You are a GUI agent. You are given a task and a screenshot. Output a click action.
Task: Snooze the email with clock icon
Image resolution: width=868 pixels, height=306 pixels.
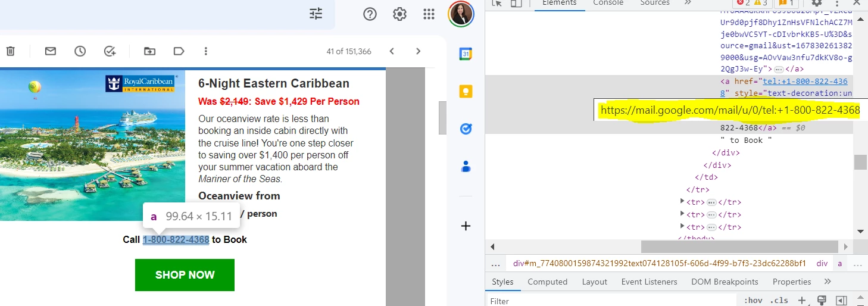point(80,51)
